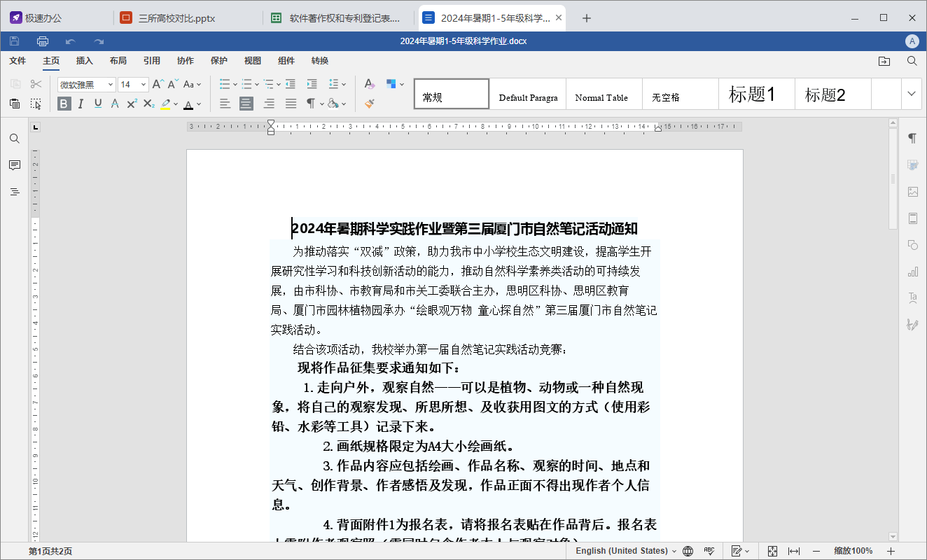This screenshot has width=927, height=560.
Task: Toggle strikethrough formatting
Action: click(x=115, y=104)
